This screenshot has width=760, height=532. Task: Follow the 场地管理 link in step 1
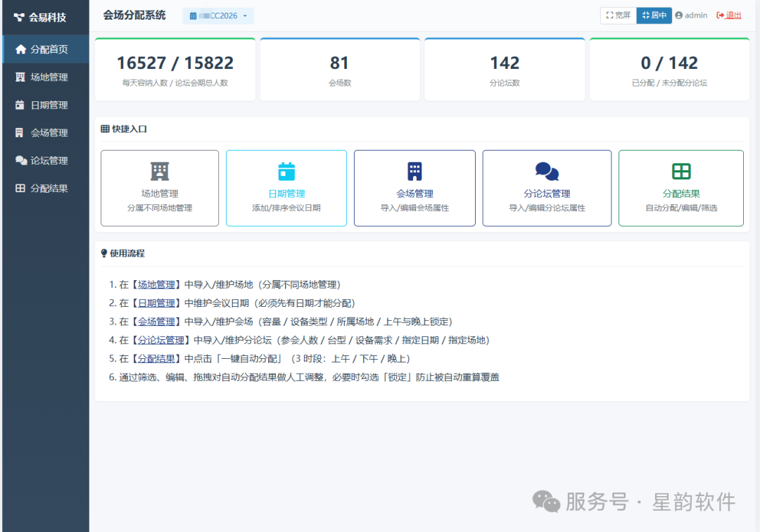pyautogui.click(x=156, y=284)
